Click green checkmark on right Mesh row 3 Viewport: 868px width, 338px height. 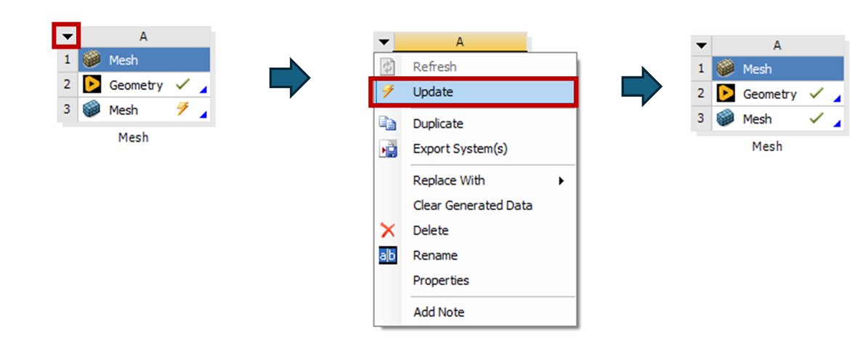[816, 118]
